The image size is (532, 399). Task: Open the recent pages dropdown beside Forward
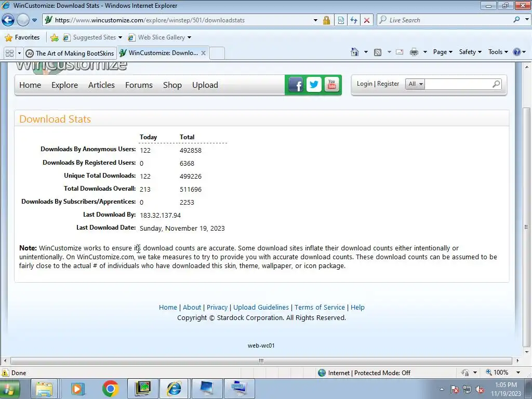click(35, 20)
